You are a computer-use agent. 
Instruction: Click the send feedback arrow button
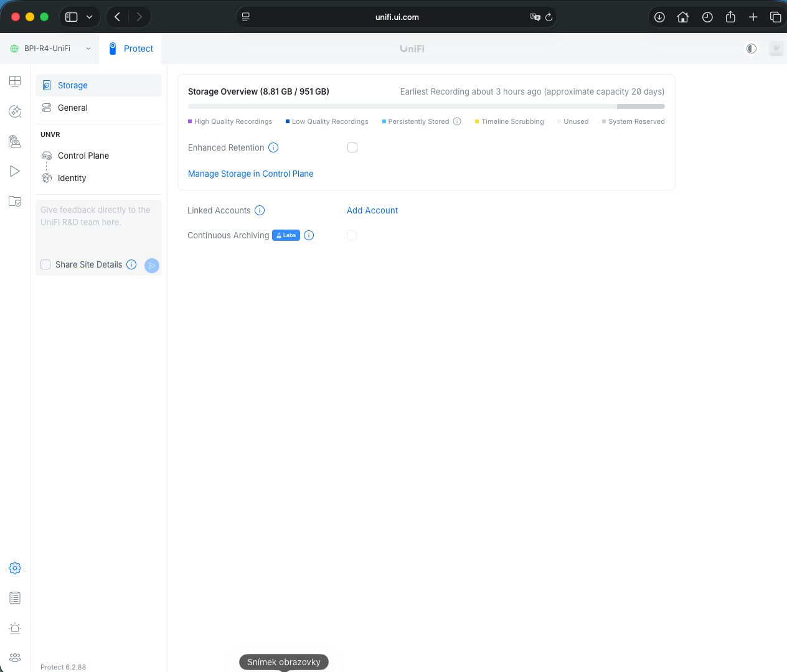click(x=152, y=266)
